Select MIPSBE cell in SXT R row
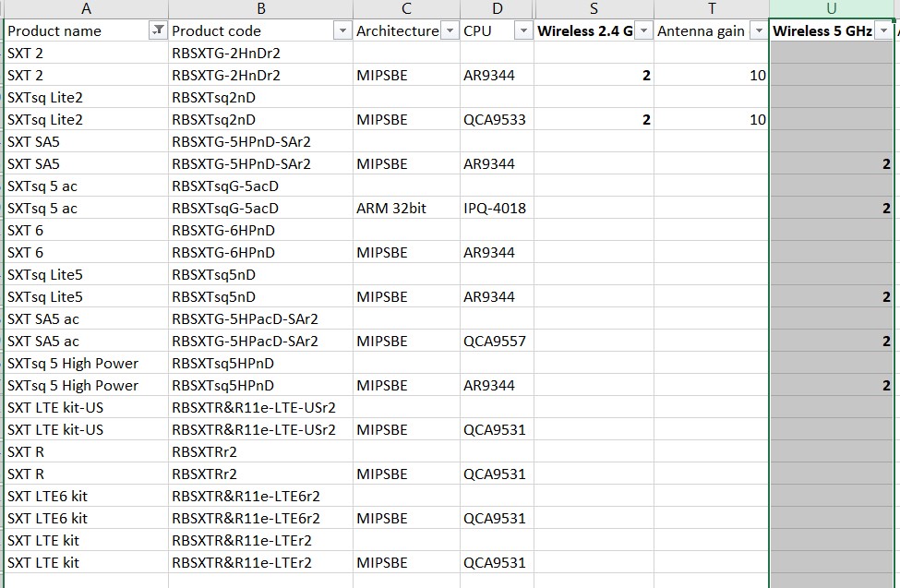The image size is (900, 588). tap(406, 474)
